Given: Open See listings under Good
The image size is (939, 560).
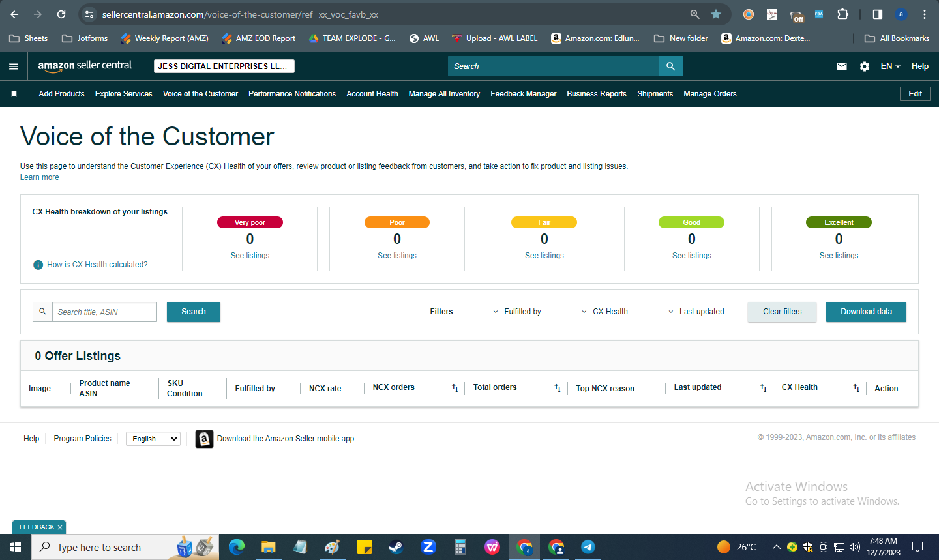Looking at the screenshot, I should [692, 256].
